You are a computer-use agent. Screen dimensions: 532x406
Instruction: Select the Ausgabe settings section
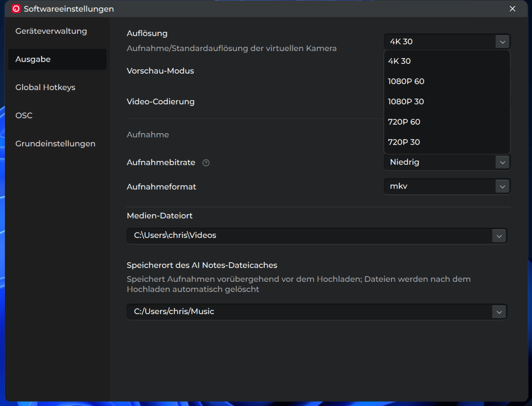(57, 59)
